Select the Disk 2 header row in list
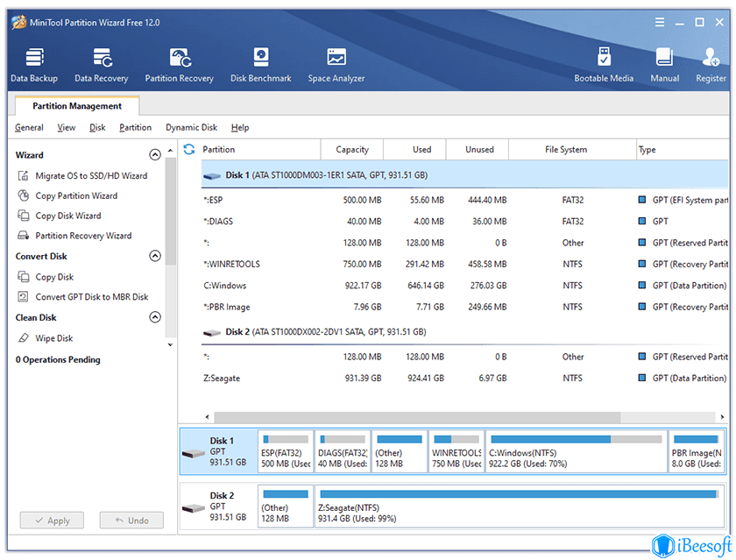 (464, 331)
